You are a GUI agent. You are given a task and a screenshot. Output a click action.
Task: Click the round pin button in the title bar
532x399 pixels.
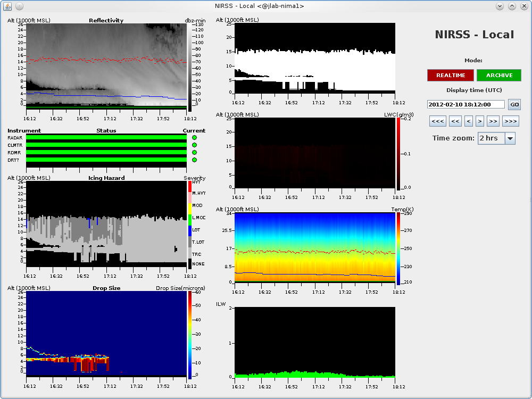click(19, 6)
